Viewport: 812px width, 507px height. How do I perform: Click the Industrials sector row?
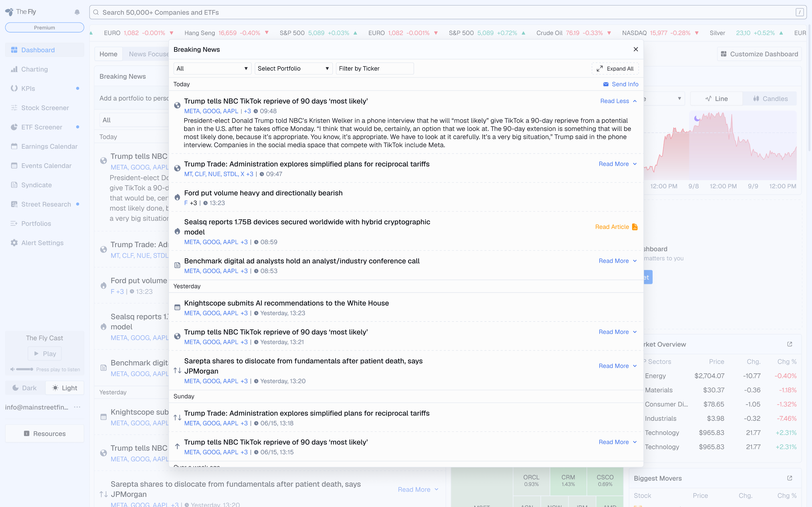pos(720,419)
